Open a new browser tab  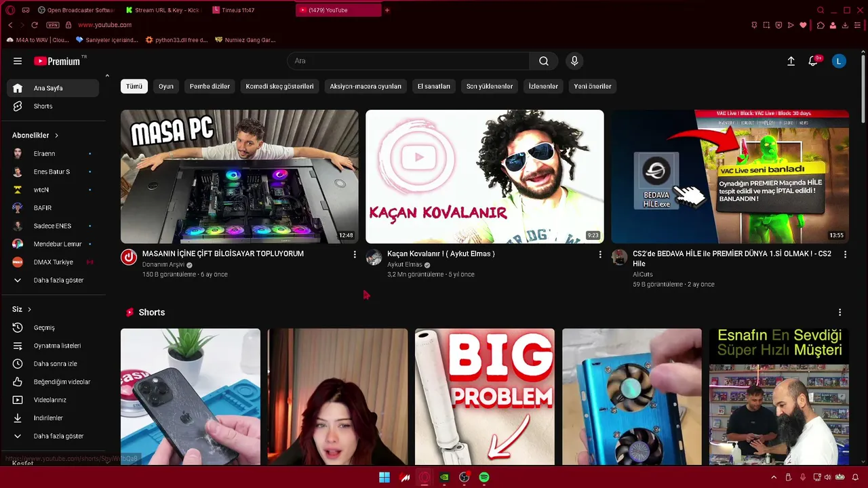[x=387, y=10]
